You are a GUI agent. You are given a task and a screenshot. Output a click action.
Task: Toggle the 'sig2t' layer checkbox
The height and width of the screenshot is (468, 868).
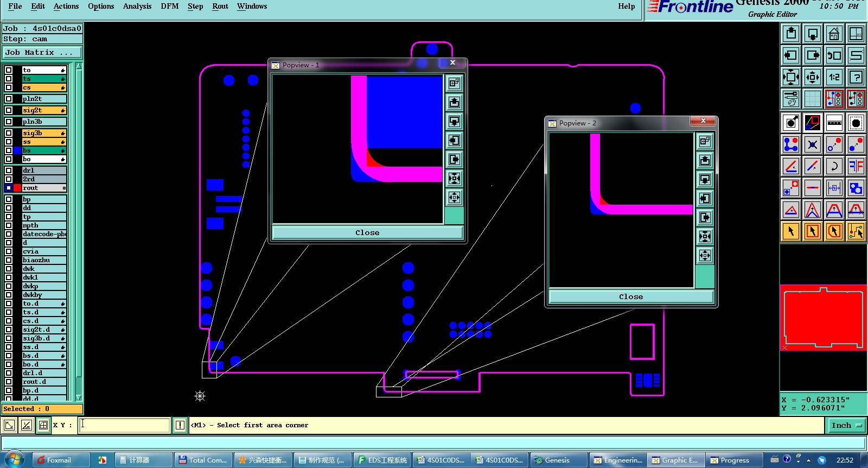click(9, 110)
